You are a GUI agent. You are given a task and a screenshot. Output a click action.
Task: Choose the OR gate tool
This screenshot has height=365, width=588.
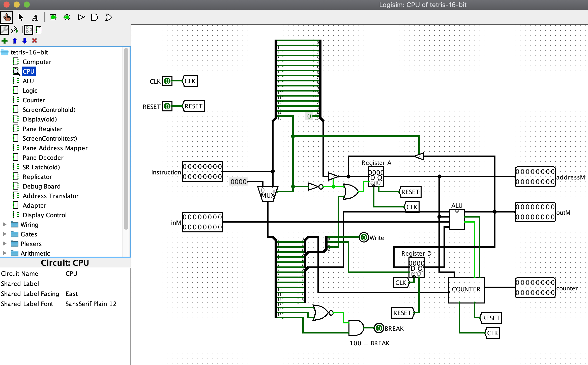[x=108, y=17]
